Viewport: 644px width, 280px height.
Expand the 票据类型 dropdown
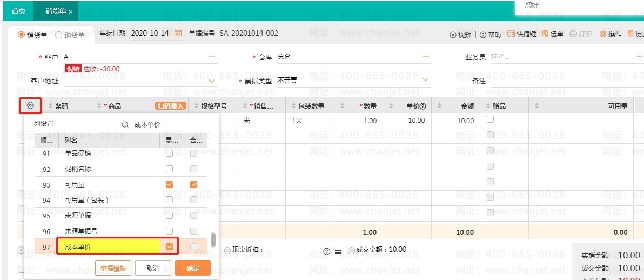[x=426, y=80]
